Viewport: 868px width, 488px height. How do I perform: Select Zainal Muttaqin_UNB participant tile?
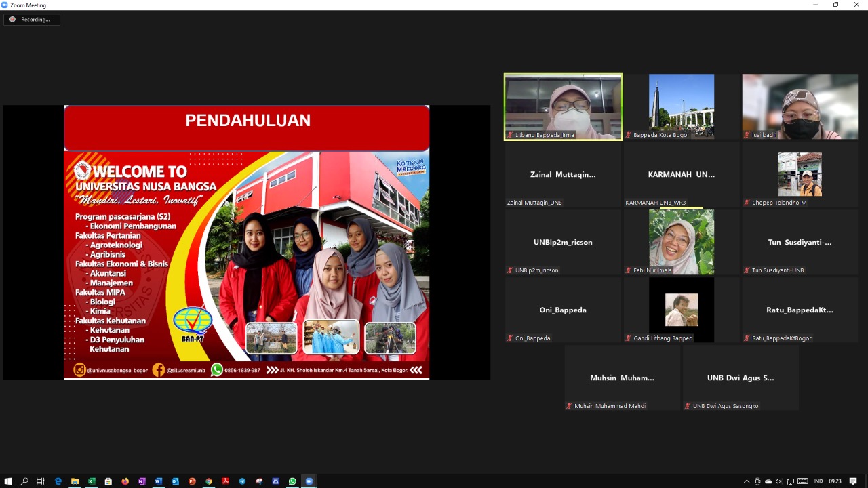coord(563,174)
